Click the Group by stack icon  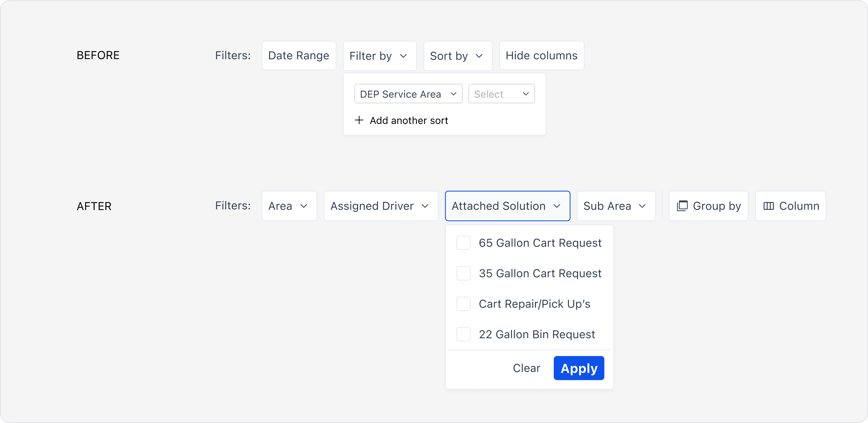click(682, 206)
